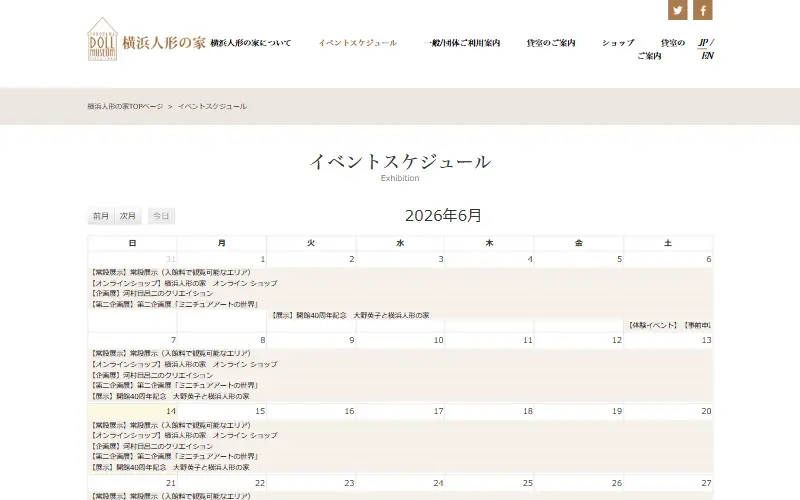Open 開館40周年記念 event in the week of 7
The height and width of the screenshot is (500, 800).
[x=400, y=396]
